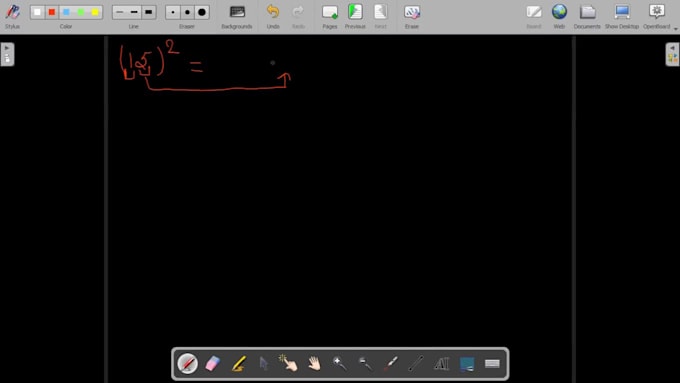Select the Interact with items pointing hand

[x=288, y=363]
